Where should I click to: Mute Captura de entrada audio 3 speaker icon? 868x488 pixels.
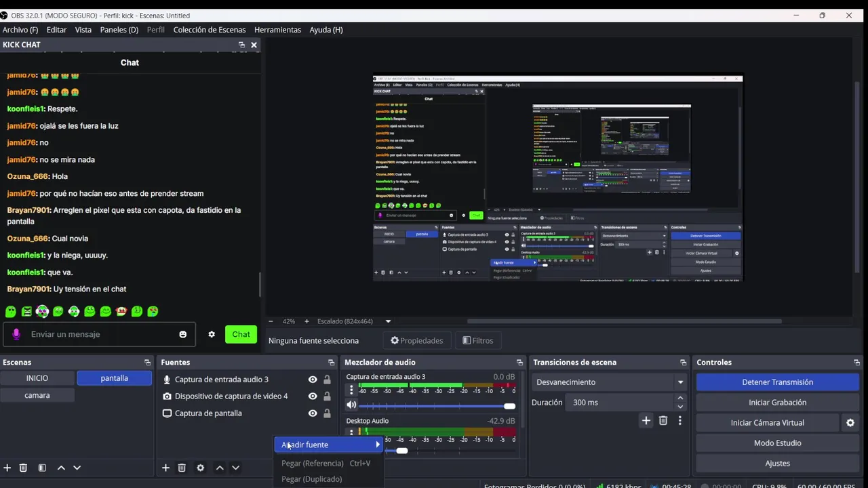pyautogui.click(x=351, y=405)
